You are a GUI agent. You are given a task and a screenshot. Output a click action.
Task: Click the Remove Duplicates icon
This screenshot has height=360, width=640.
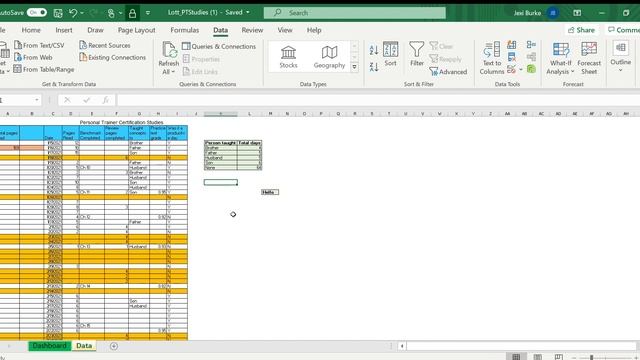click(511, 57)
